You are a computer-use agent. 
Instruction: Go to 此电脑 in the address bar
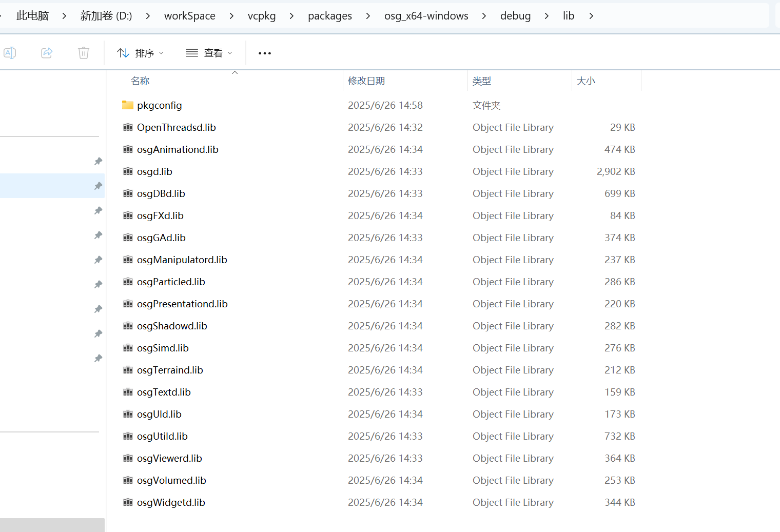coord(33,16)
